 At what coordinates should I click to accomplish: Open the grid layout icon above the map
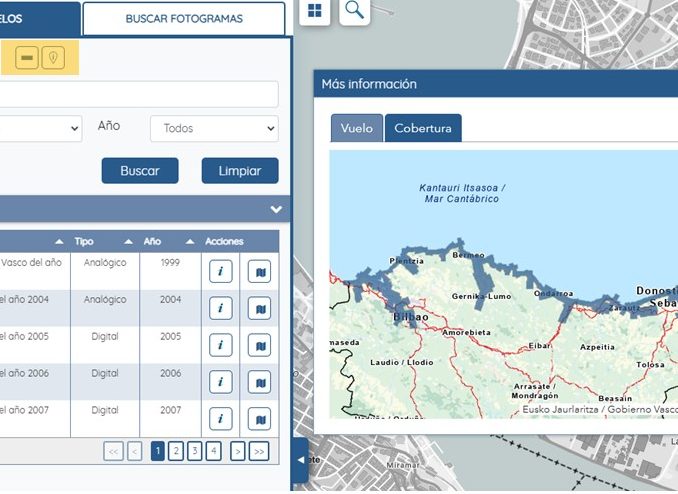[x=315, y=10]
